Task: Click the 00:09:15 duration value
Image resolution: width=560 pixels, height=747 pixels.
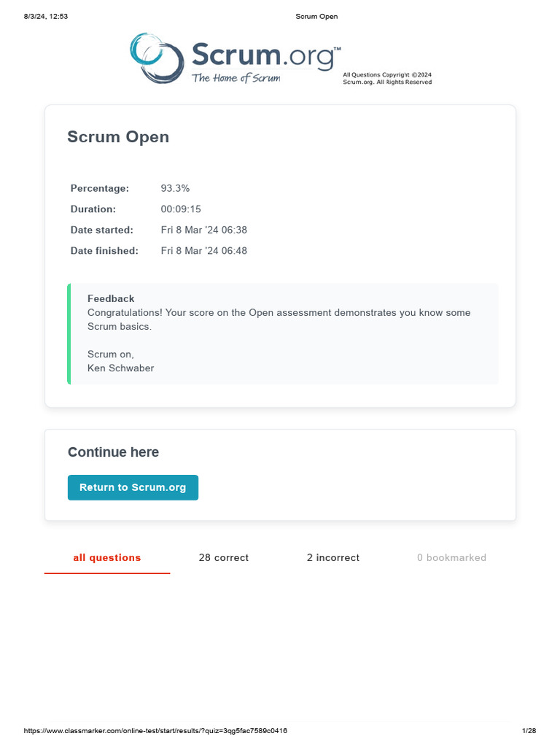Action: [x=181, y=209]
